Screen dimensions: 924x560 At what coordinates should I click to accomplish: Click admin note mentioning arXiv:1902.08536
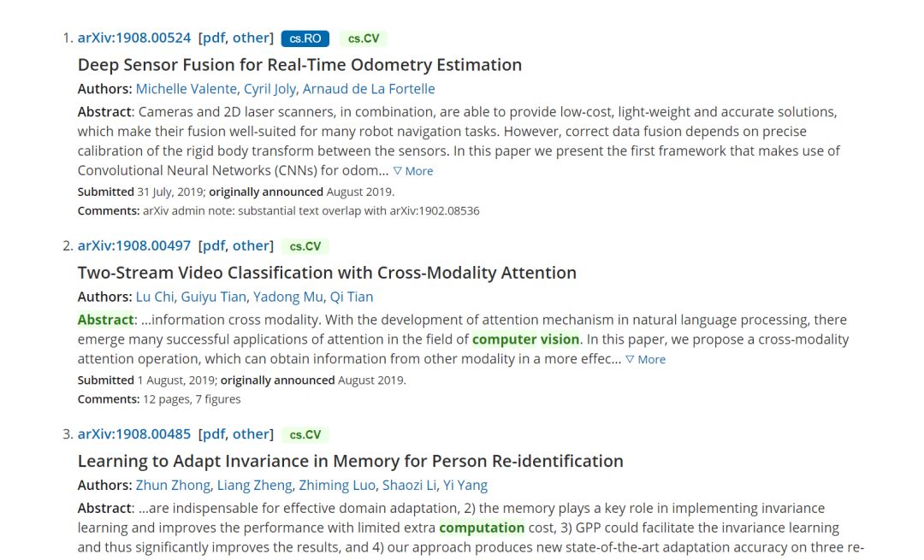tap(311, 211)
